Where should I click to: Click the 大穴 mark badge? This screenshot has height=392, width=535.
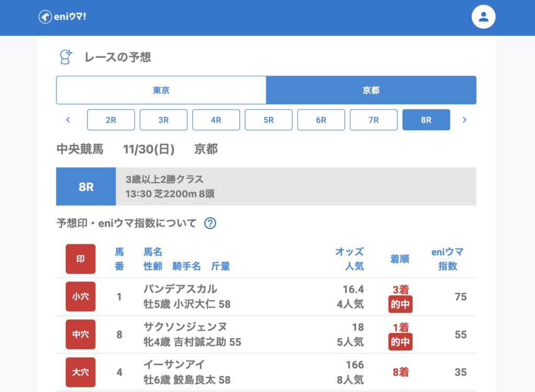click(x=80, y=372)
